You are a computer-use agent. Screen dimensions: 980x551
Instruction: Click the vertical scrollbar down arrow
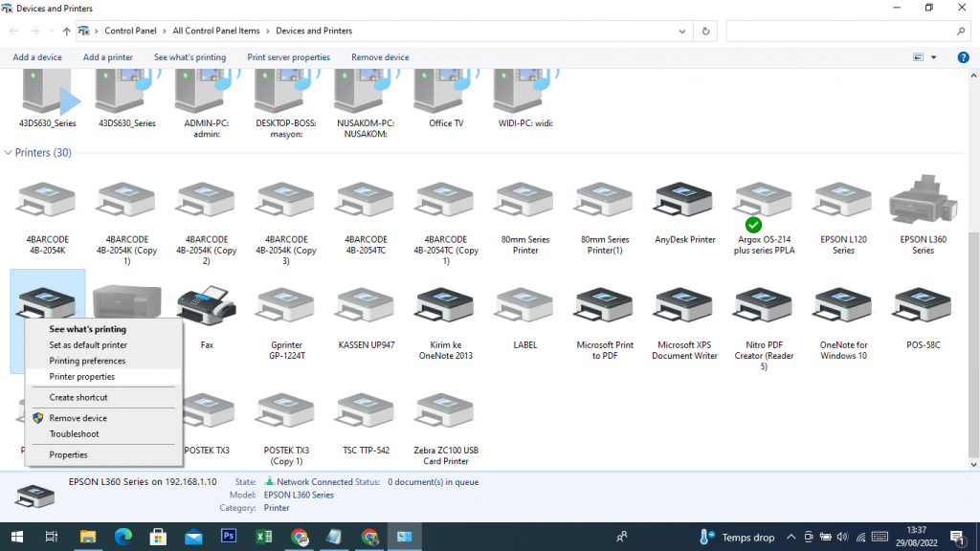973,464
